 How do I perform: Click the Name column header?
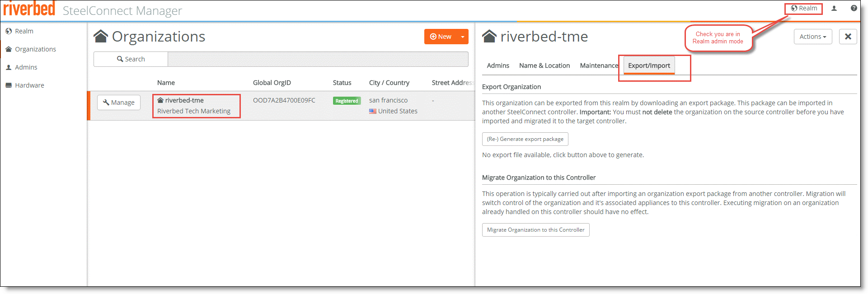[x=166, y=83]
